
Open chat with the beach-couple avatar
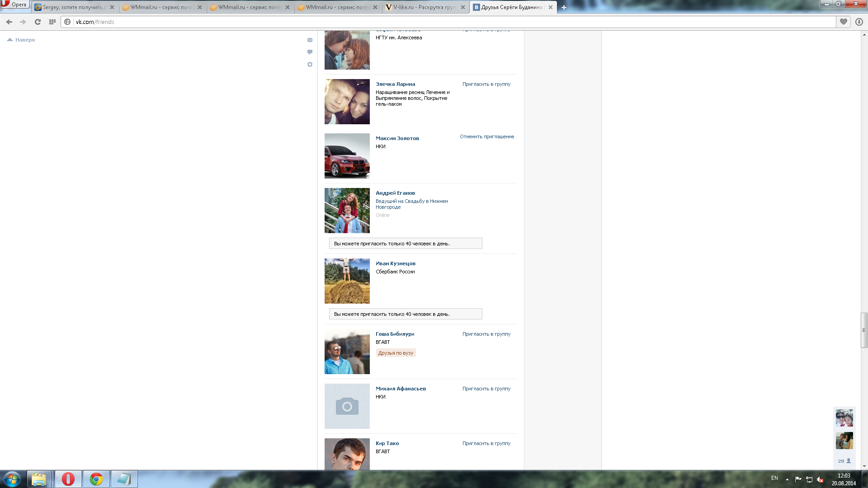point(844,441)
